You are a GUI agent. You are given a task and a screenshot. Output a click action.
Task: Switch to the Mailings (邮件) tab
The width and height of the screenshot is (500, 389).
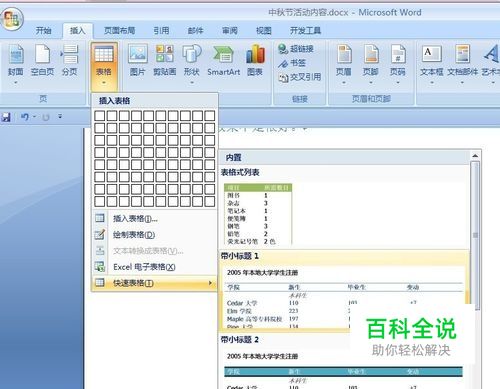pos(195,31)
